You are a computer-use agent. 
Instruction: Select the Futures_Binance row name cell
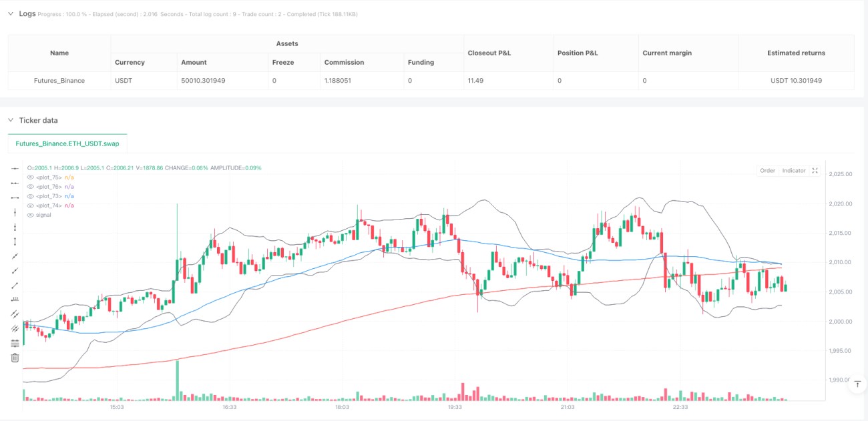point(59,81)
